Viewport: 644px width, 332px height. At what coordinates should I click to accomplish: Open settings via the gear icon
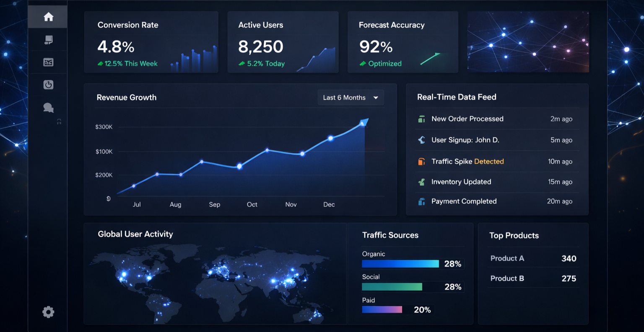[x=48, y=312]
